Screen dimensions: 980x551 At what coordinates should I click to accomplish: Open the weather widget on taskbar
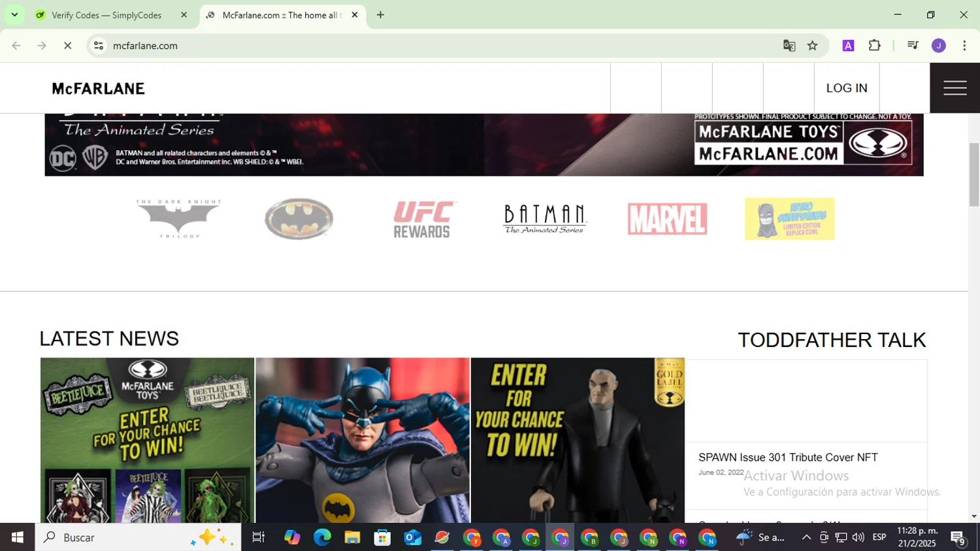pyautogui.click(x=760, y=537)
